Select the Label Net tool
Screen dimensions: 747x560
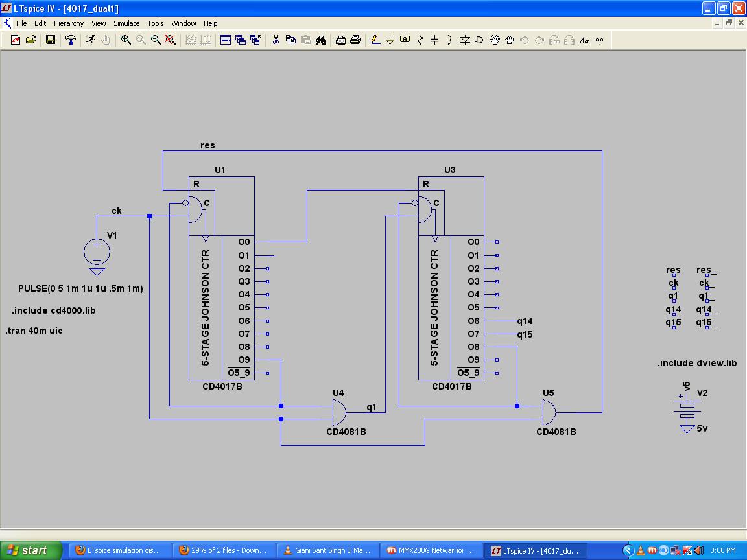click(405, 40)
